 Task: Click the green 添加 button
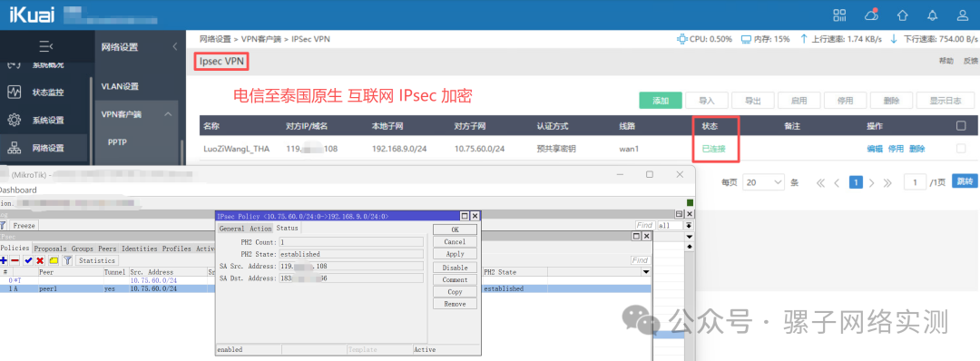point(661,101)
